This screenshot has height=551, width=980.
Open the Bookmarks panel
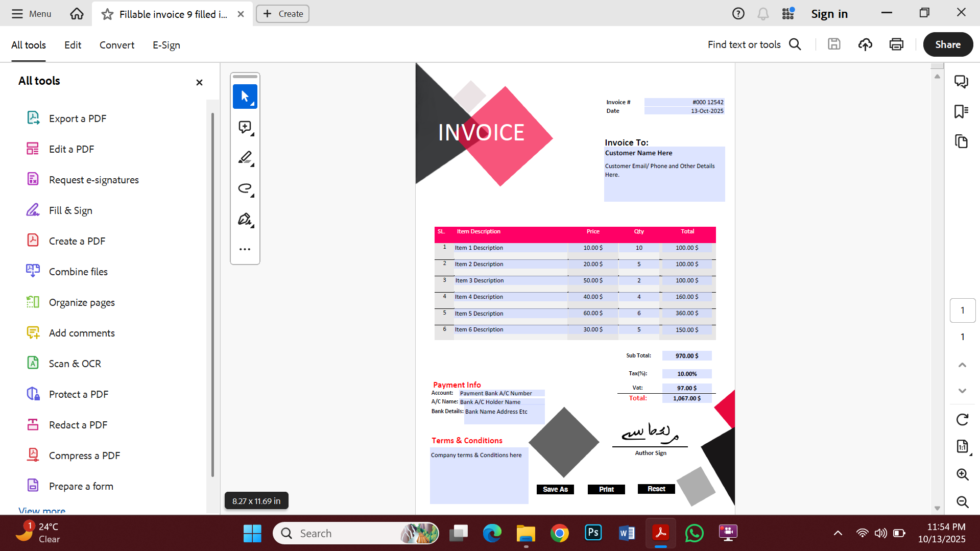pos(962,112)
